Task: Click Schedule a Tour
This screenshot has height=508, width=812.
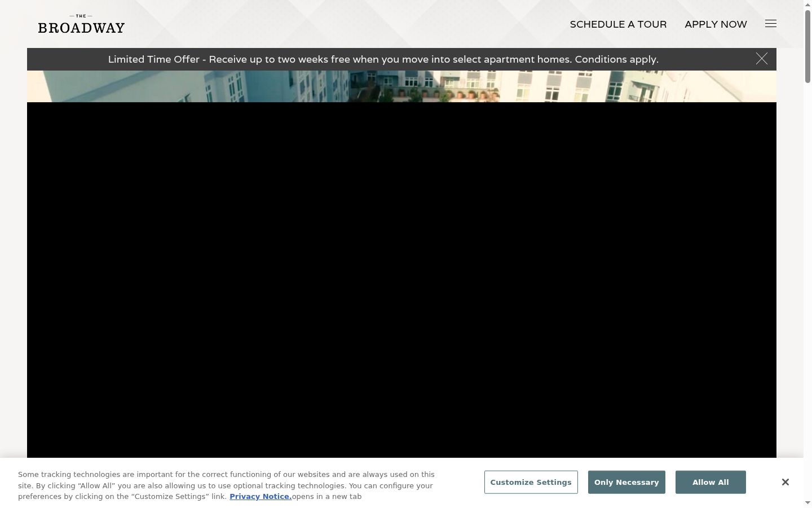Action: [618, 24]
